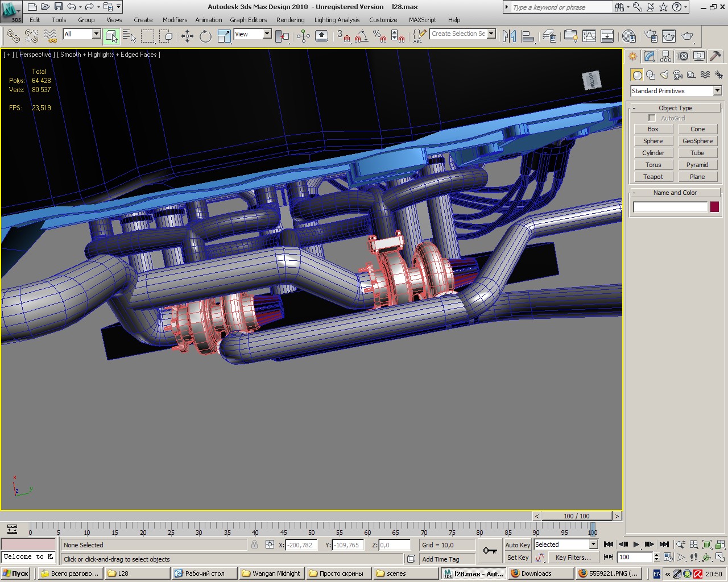
Task: Open the Utilities hammer panel
Action: [715, 56]
